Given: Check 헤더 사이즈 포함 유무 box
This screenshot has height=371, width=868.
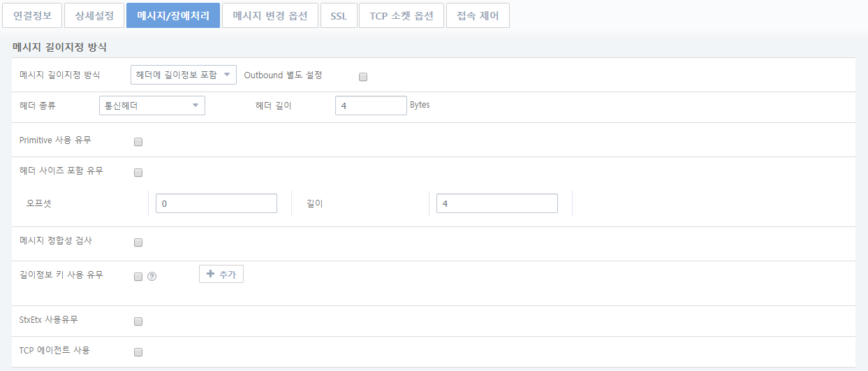Looking at the screenshot, I should coord(138,173).
